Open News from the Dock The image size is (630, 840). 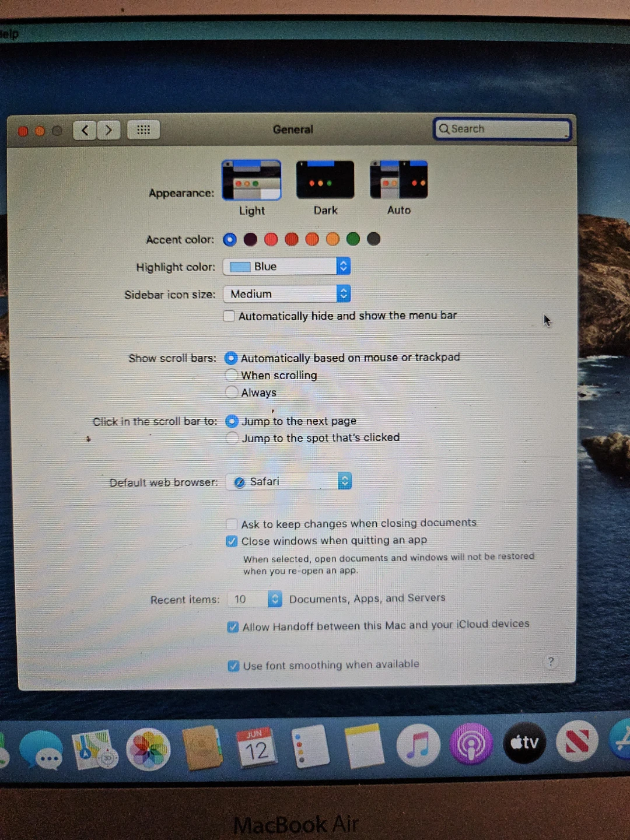[x=577, y=741]
